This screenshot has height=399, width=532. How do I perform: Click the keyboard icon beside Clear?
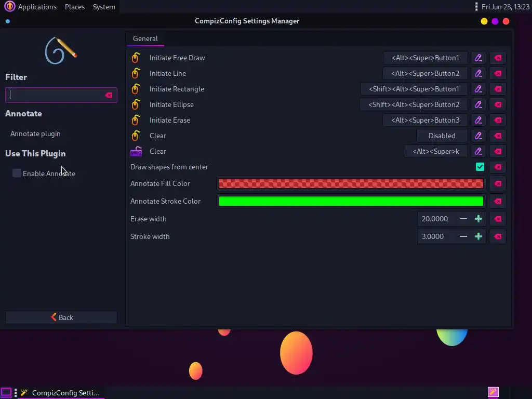pyautogui.click(x=136, y=151)
